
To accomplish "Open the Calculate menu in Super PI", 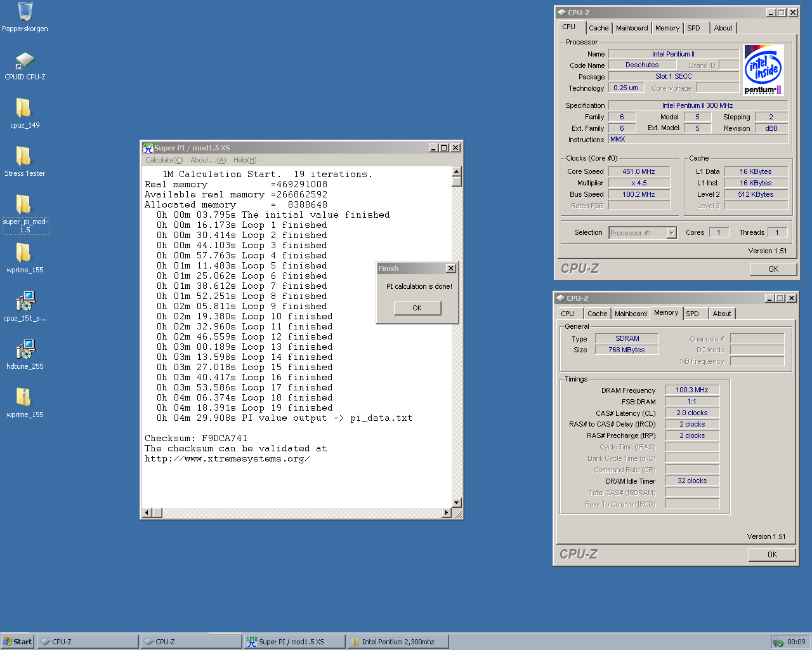I will 164,160.
